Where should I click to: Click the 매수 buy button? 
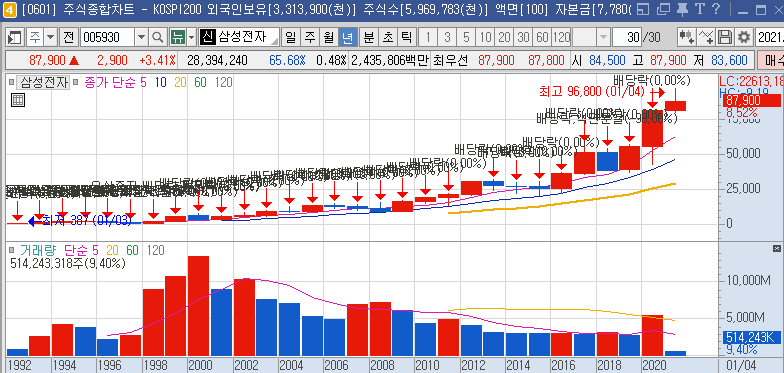tap(770, 60)
